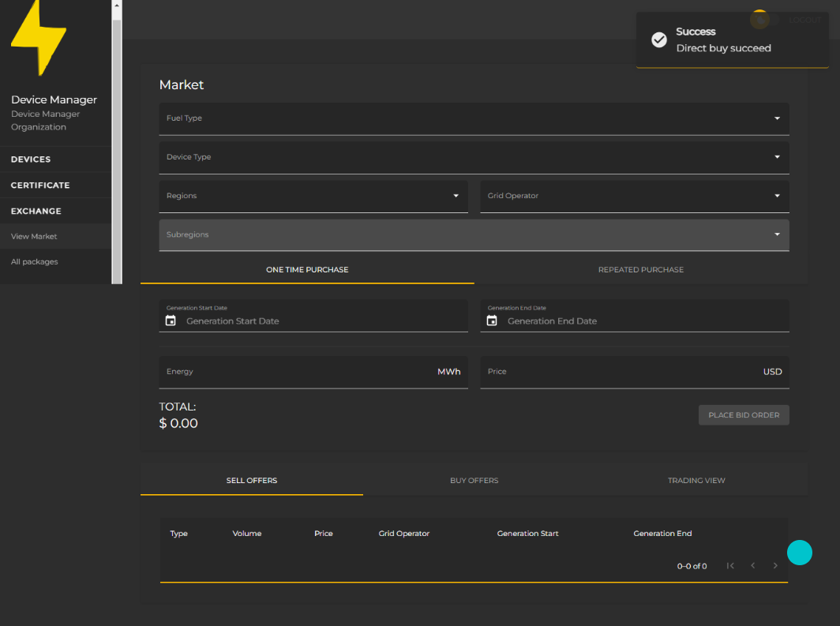Select the Sell Offers tab
This screenshot has width=840, height=626.
(252, 481)
